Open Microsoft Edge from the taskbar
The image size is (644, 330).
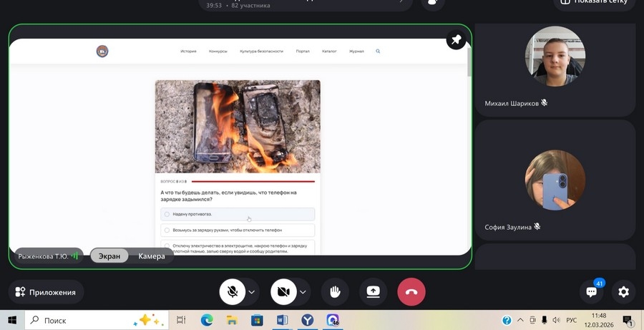pos(207,320)
